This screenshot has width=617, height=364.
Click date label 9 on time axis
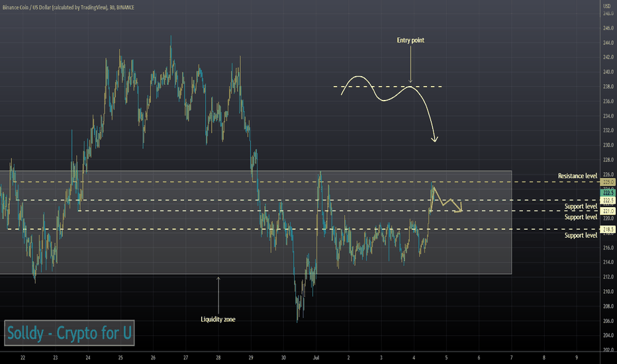pos(577,357)
